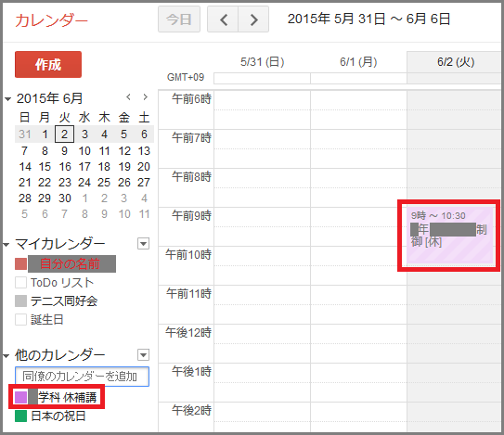The image size is (504, 435).
Task: Collapse the マイカレンダー section
Action: (6, 245)
